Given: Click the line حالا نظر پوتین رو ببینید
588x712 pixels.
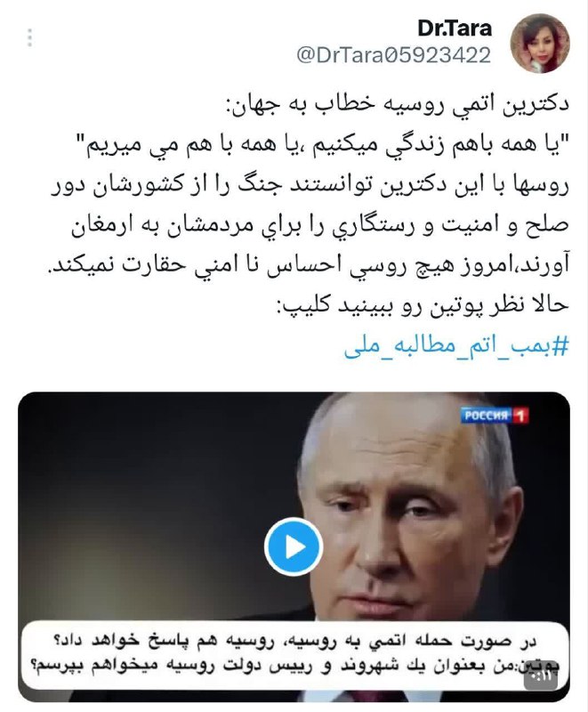Looking at the screenshot, I should [x=422, y=305].
